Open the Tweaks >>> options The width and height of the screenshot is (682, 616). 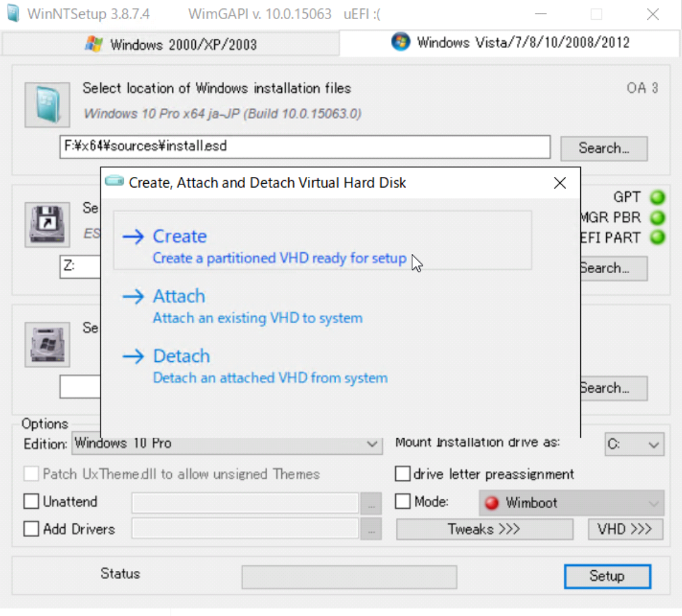[485, 529]
